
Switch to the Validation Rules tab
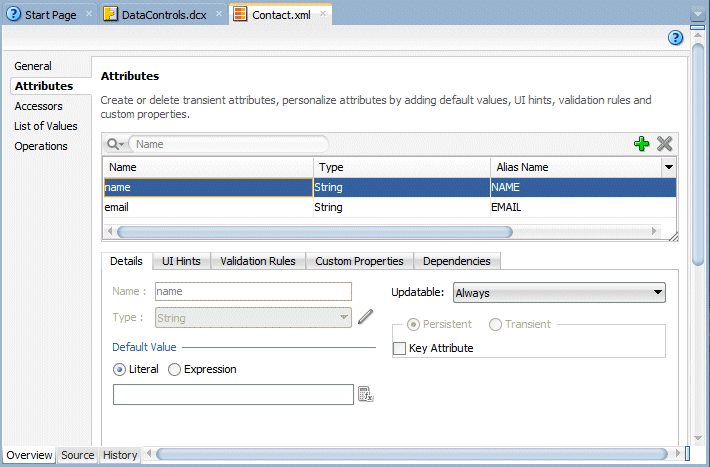pos(258,261)
